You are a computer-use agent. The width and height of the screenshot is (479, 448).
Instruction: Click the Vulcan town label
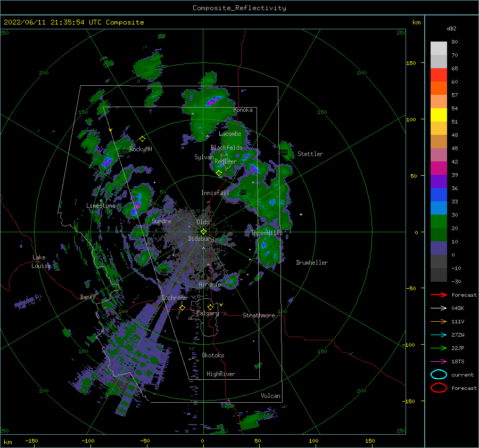[270, 396]
